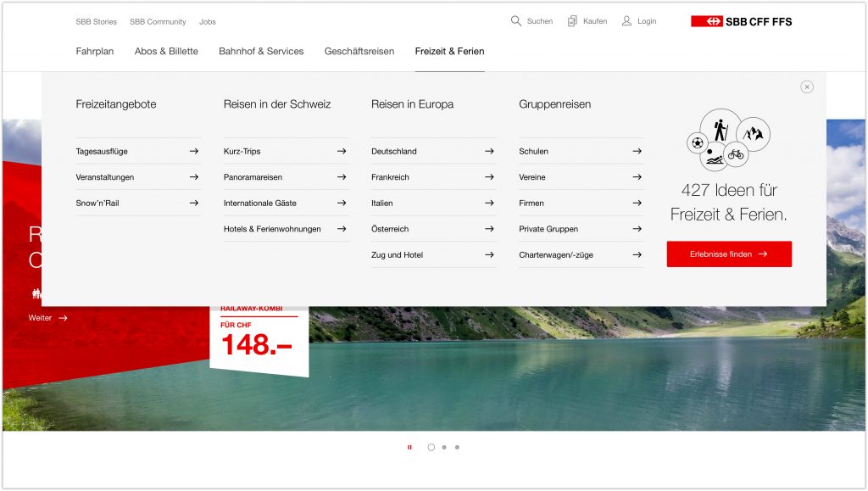This screenshot has height=491, width=868.
Task: Open the Fahrplan menu
Action: [95, 51]
